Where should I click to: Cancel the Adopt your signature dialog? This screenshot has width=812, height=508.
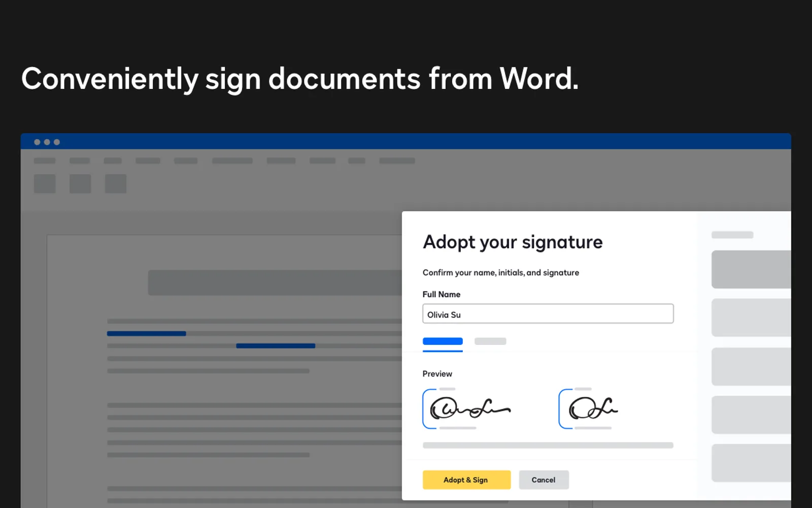click(x=544, y=480)
